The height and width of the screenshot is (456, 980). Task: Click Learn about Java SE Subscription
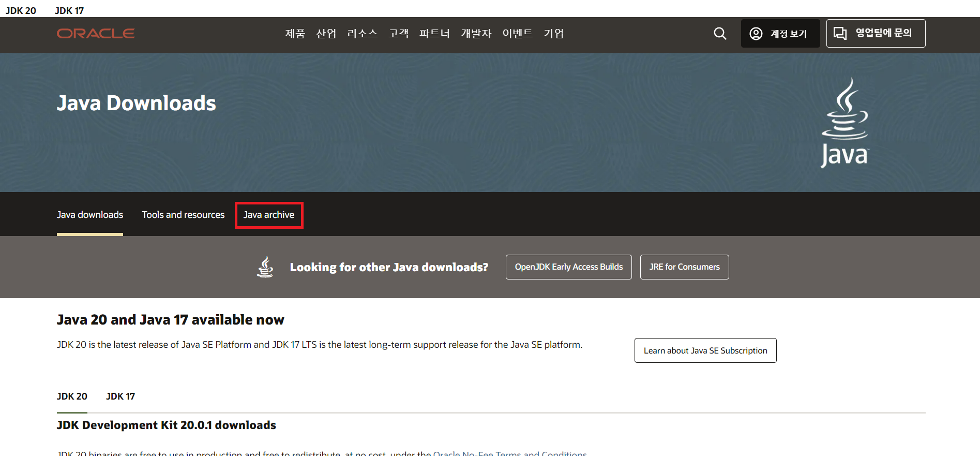pyautogui.click(x=705, y=350)
